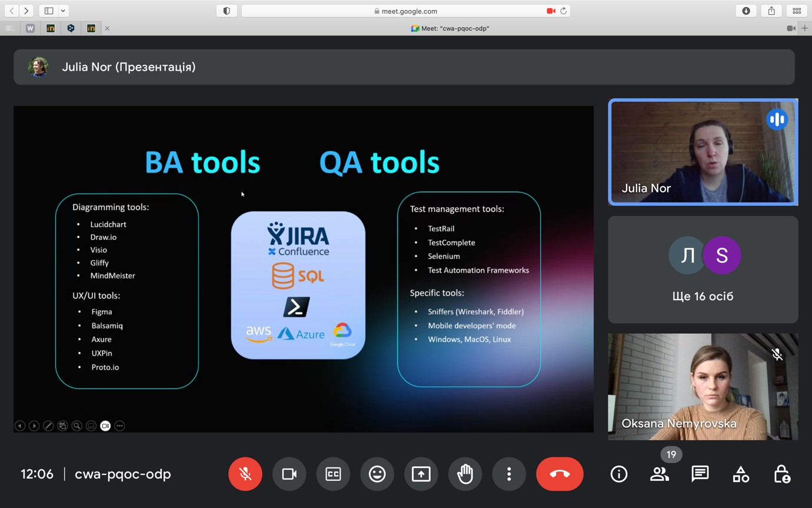Open the chat with everyone panel
812x508 pixels.
click(x=700, y=474)
